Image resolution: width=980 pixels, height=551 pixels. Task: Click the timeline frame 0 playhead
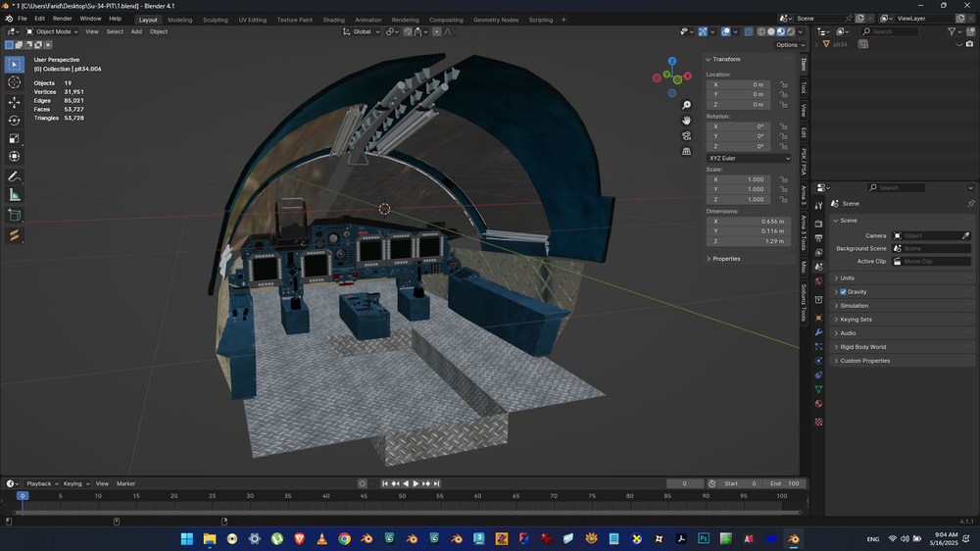click(x=23, y=496)
